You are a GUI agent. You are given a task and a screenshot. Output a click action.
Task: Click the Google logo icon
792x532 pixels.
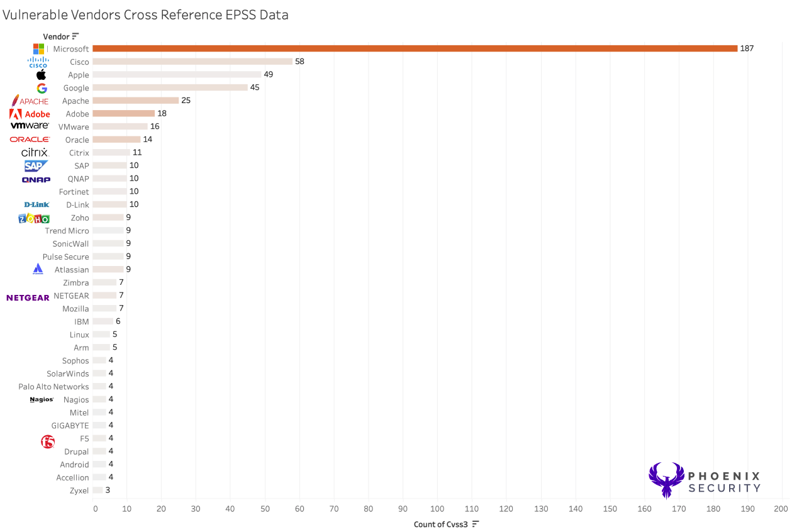point(42,88)
